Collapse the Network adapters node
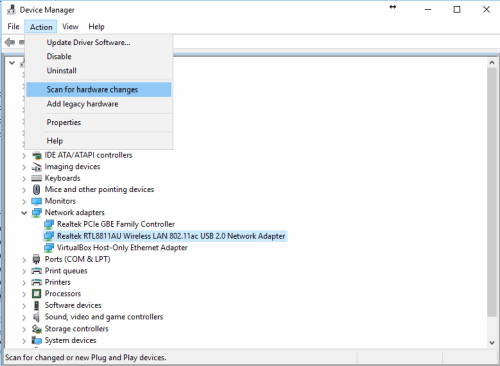 pyautogui.click(x=24, y=213)
